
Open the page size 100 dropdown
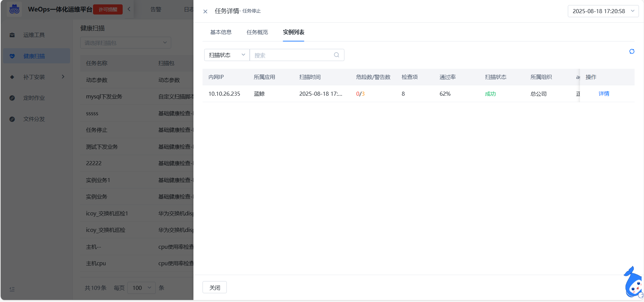142,288
